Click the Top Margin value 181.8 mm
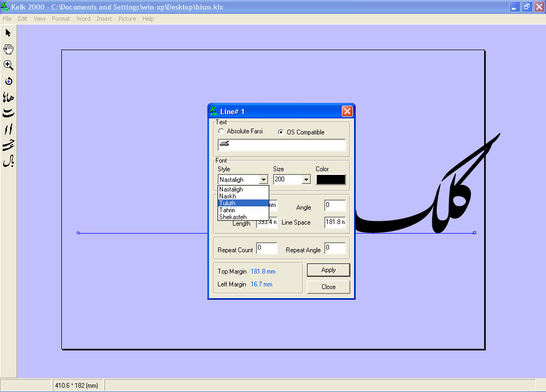This screenshot has height=392, width=546. [x=263, y=271]
